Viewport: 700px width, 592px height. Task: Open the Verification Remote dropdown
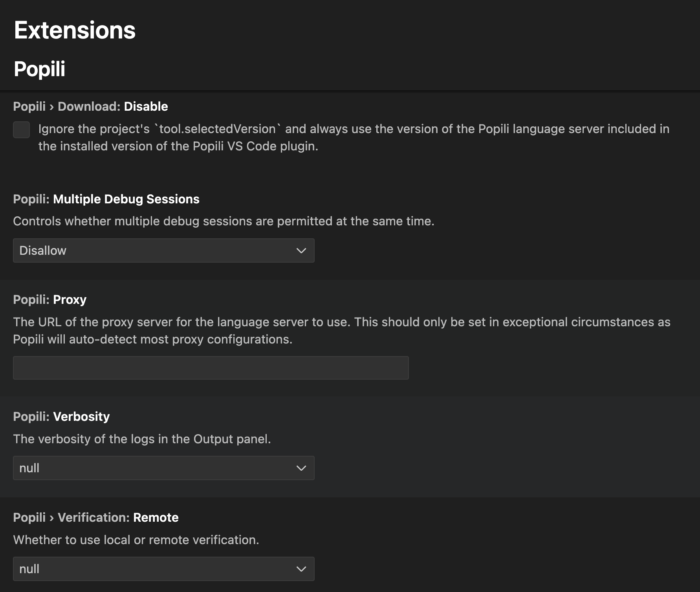(164, 569)
